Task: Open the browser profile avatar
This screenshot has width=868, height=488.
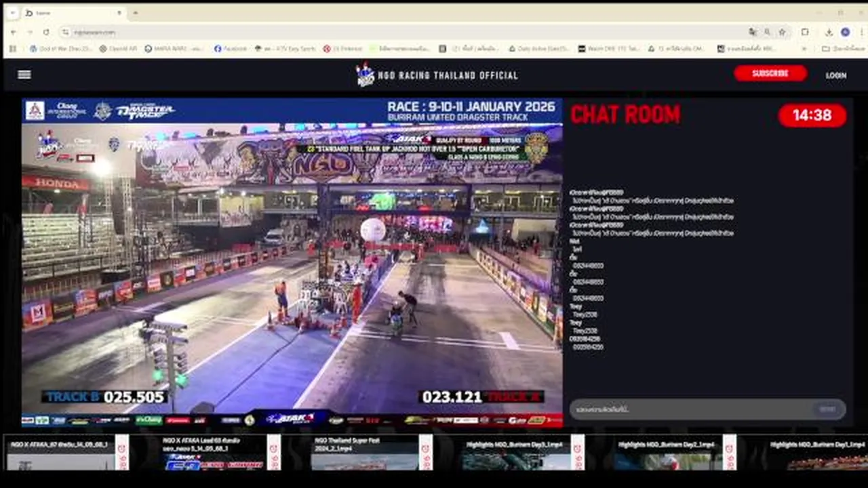Action: tap(845, 32)
